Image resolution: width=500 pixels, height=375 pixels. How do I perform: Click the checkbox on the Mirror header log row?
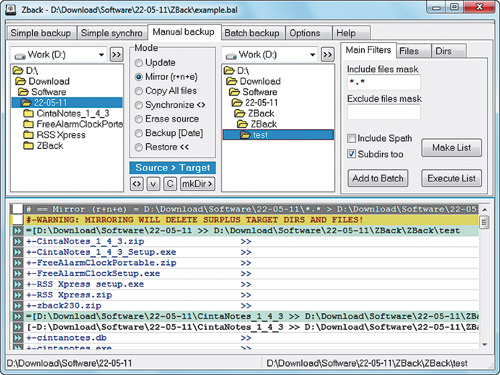click(17, 209)
